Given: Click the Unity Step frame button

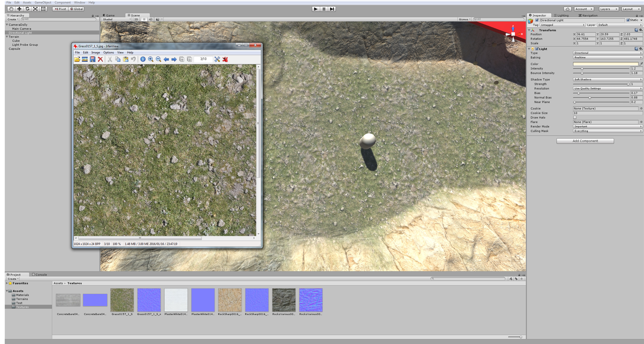Looking at the screenshot, I should (x=332, y=9).
